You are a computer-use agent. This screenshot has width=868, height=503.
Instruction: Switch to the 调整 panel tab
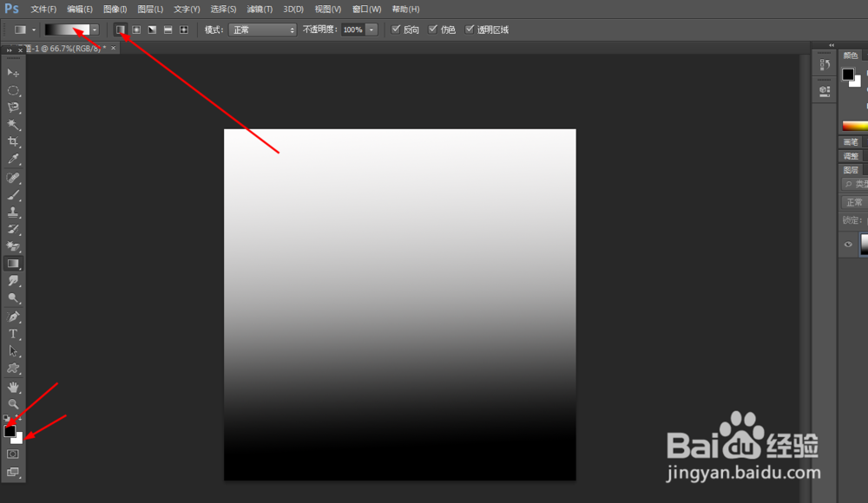[x=851, y=156]
